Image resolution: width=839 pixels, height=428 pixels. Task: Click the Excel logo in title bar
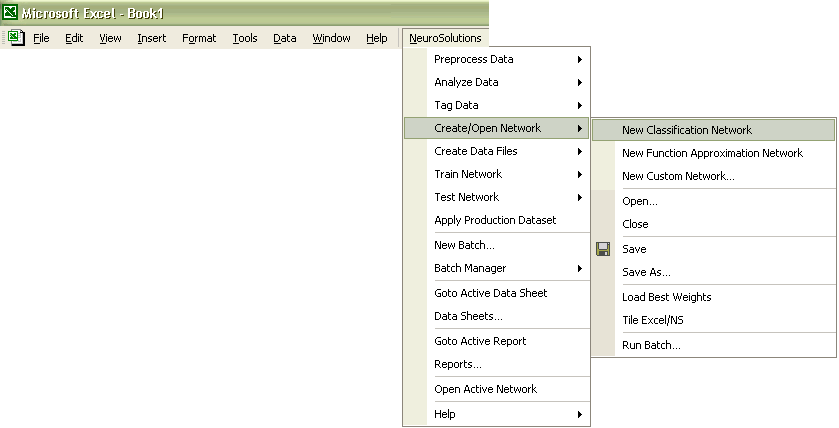coord(10,12)
